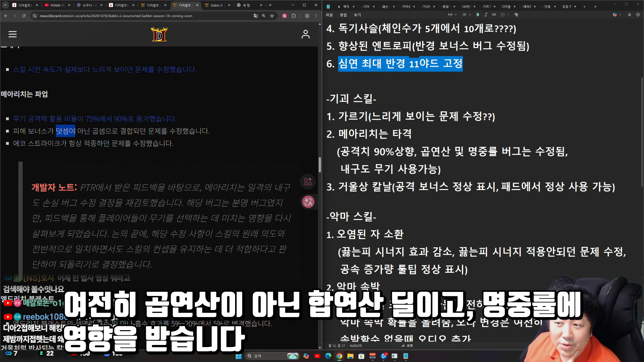The width and height of the screenshot is (644, 362).
Task: Bookmark this page with the star icon
Action: pyautogui.click(x=272, y=16)
